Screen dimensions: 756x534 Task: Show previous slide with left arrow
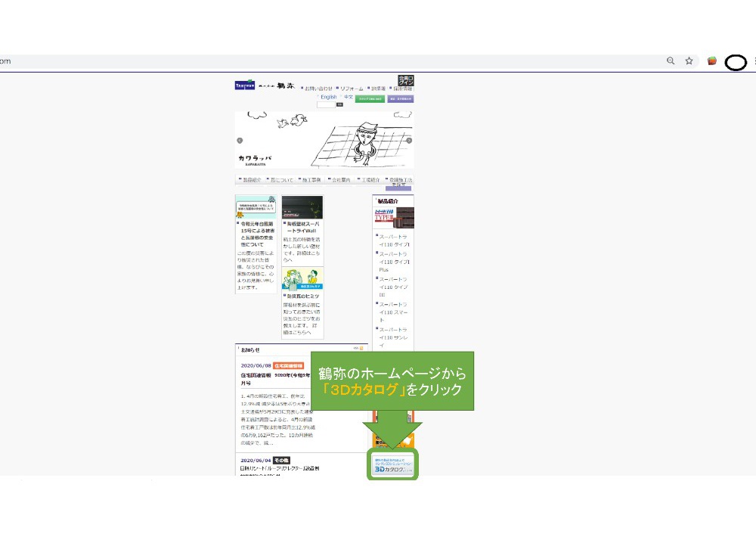[x=240, y=141]
